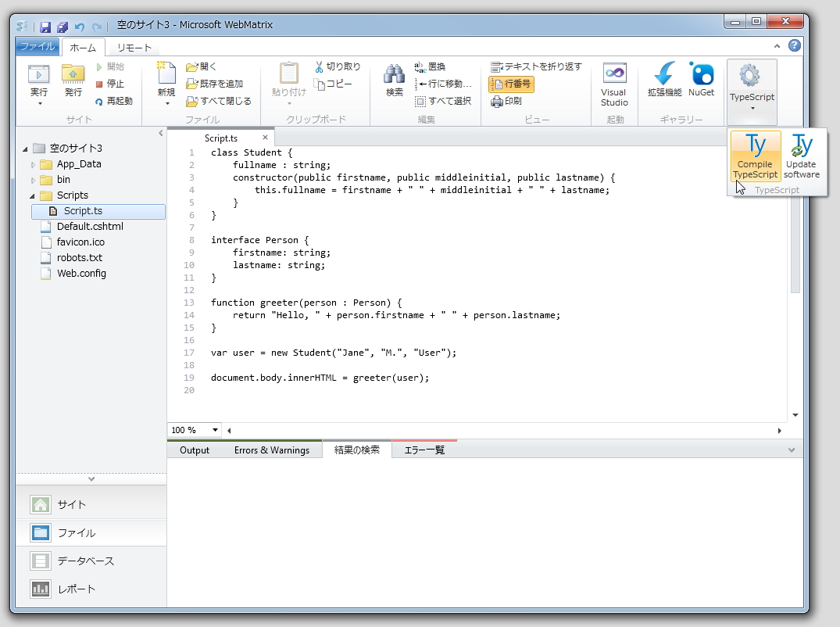Open the データベース workspace

click(x=91, y=561)
